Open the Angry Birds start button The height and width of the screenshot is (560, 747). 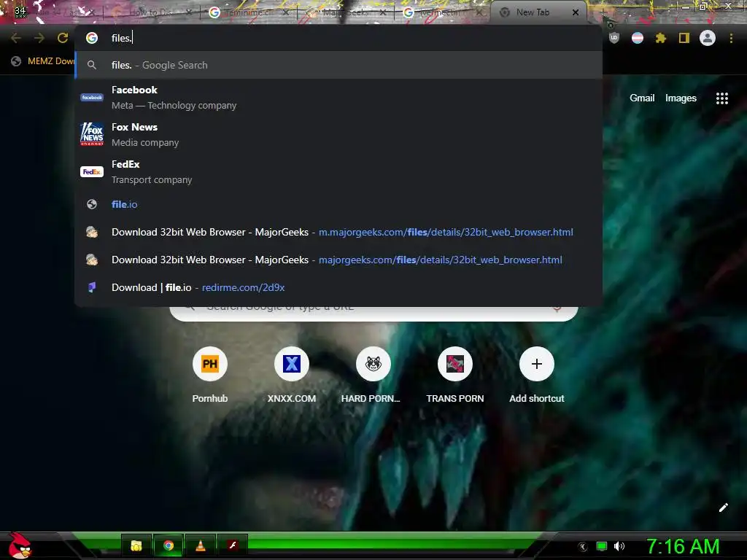20,545
